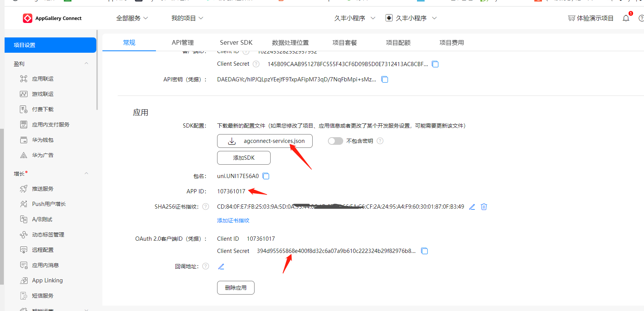644x311 pixels.
Task: Open A/B测试 in the sidebar
Action: (x=42, y=219)
